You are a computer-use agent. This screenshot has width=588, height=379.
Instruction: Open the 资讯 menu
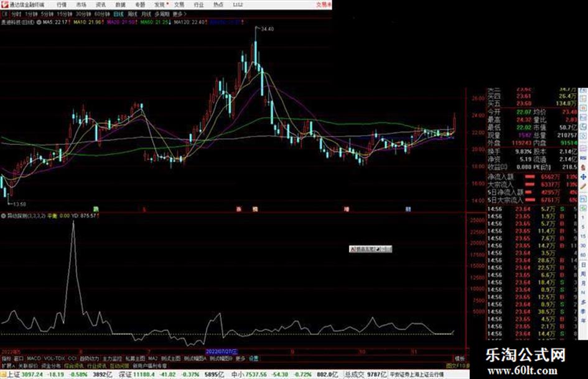point(101,4)
